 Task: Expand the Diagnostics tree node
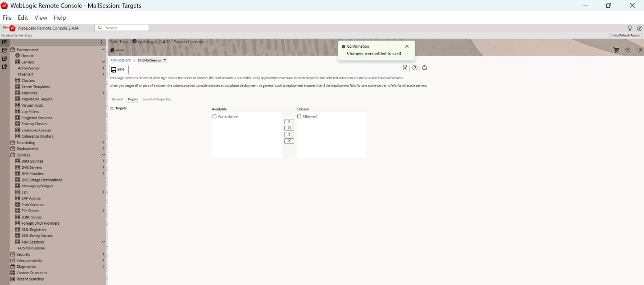pyautogui.click(x=103, y=267)
